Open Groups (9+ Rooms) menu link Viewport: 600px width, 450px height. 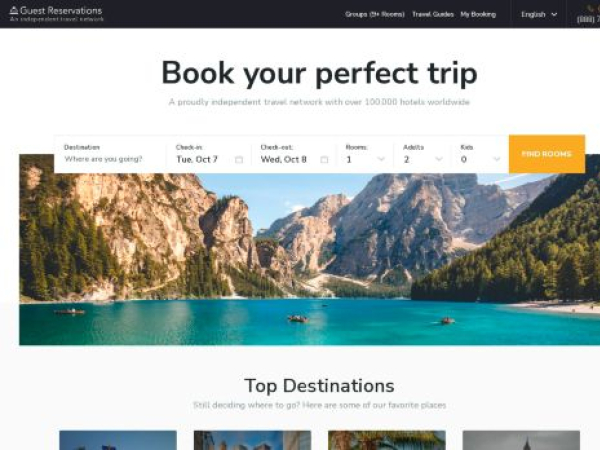tap(375, 15)
